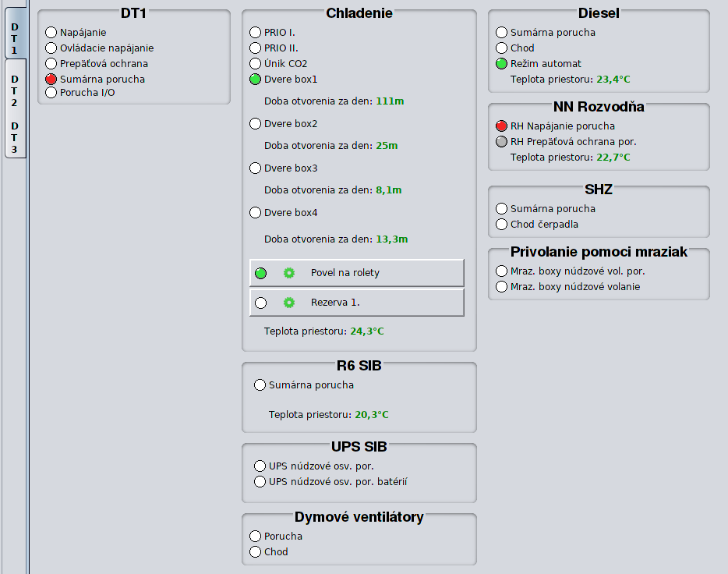This screenshot has height=574, width=728.
Task: Toggle the Chod čerpadla indicator in SHZ
Action: [x=502, y=225]
